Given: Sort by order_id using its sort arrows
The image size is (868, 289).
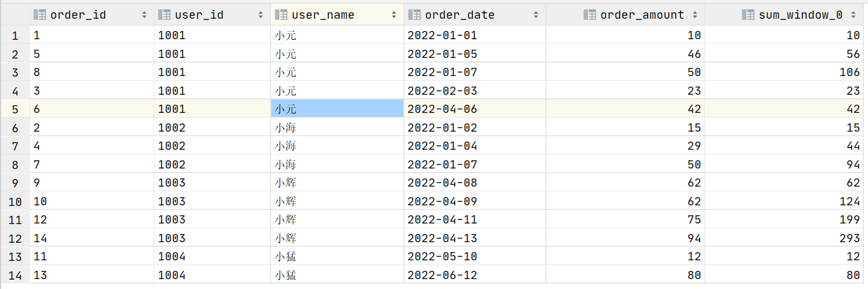Looking at the screenshot, I should click(x=144, y=15).
